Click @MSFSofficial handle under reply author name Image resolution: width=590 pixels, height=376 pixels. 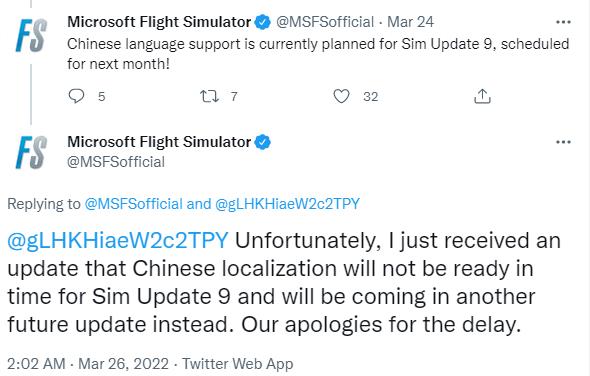pyautogui.click(x=116, y=162)
